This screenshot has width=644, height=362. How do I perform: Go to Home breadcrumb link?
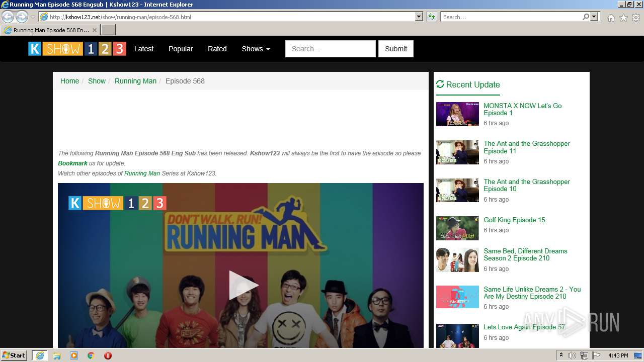tap(69, 81)
